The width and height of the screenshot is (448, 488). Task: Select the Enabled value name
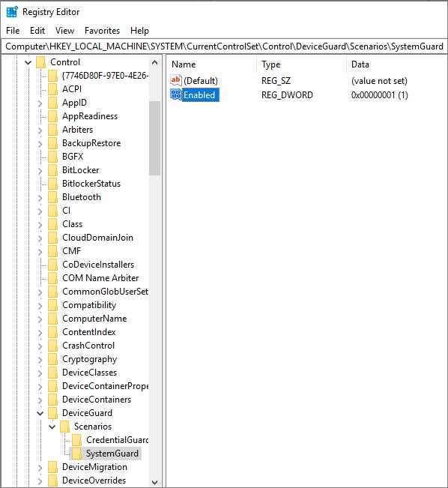[x=199, y=95]
